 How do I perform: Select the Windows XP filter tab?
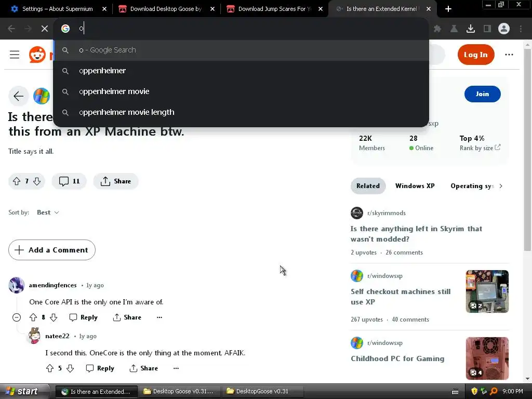point(415,186)
